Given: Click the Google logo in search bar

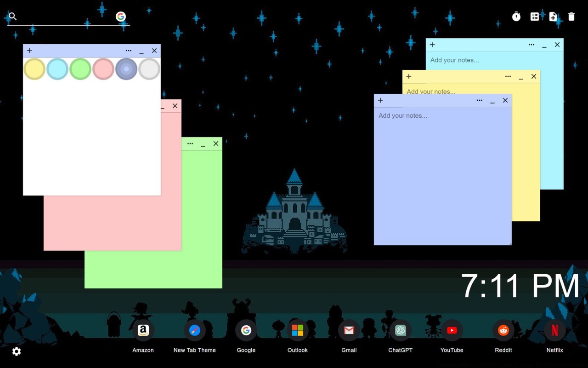Looking at the screenshot, I should pyautogui.click(x=121, y=17).
